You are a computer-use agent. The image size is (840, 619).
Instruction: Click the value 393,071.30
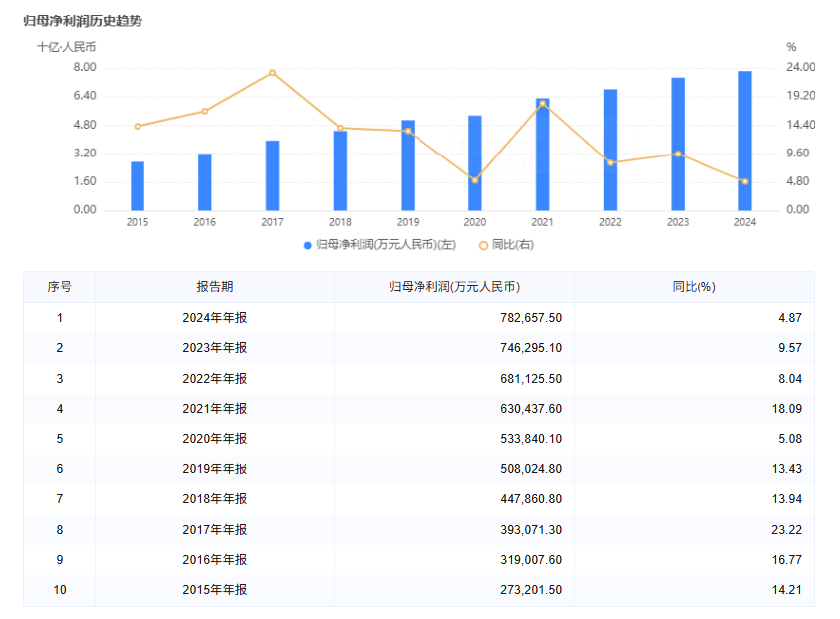coord(531,529)
